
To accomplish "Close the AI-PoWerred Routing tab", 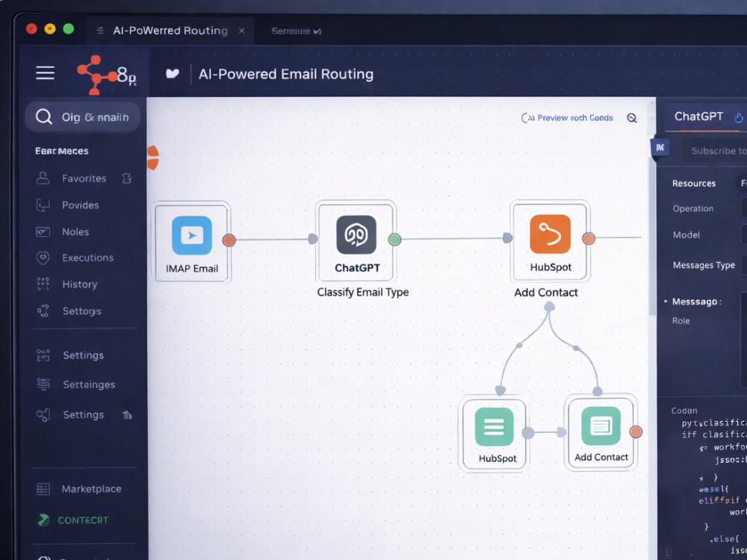I will click(242, 31).
